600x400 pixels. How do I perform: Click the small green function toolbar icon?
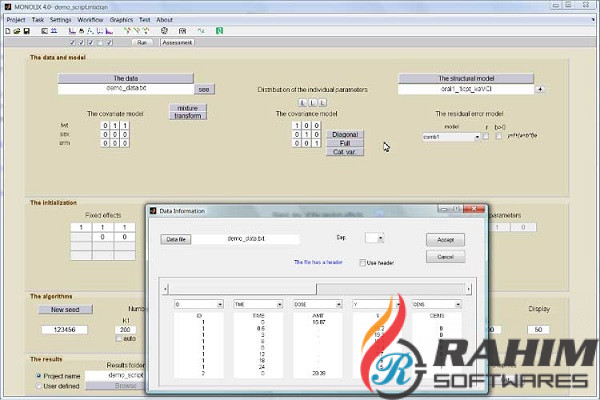[x=201, y=31]
